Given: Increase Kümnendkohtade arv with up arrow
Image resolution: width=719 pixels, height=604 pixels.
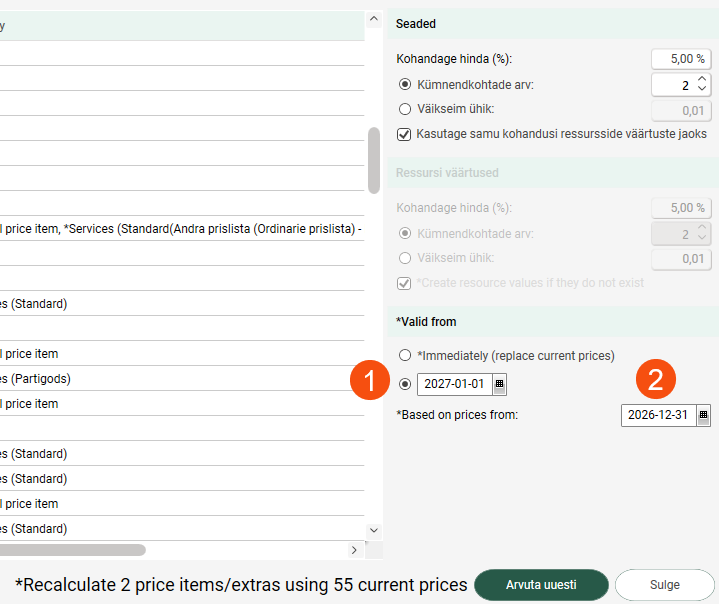Looking at the screenshot, I should (x=702, y=79).
